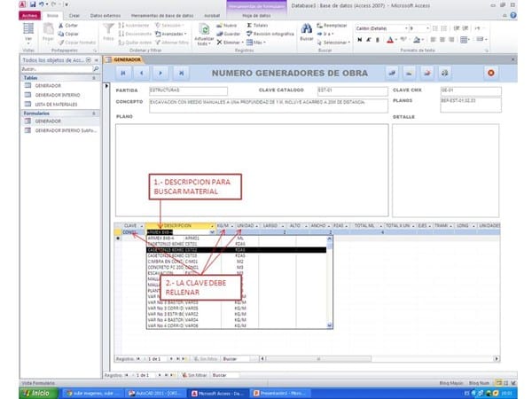
Task: Toggle align text left
Action: (434, 40)
